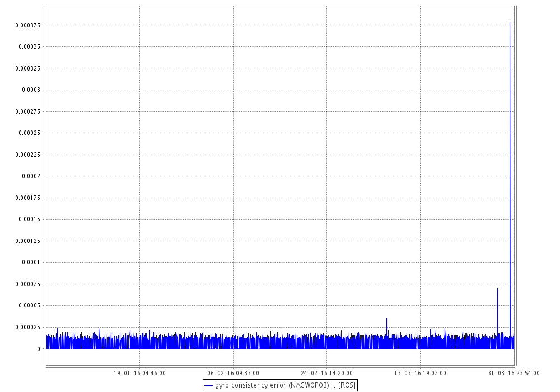Click y-axis label 0.000225
Image resolution: width=560 pixels, height=392 pixels.
click(x=28, y=155)
